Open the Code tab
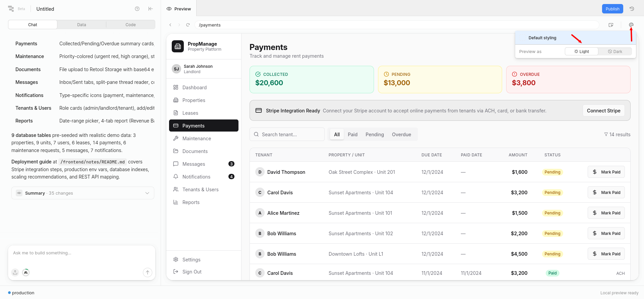This screenshot has height=299, width=644. [130, 24]
